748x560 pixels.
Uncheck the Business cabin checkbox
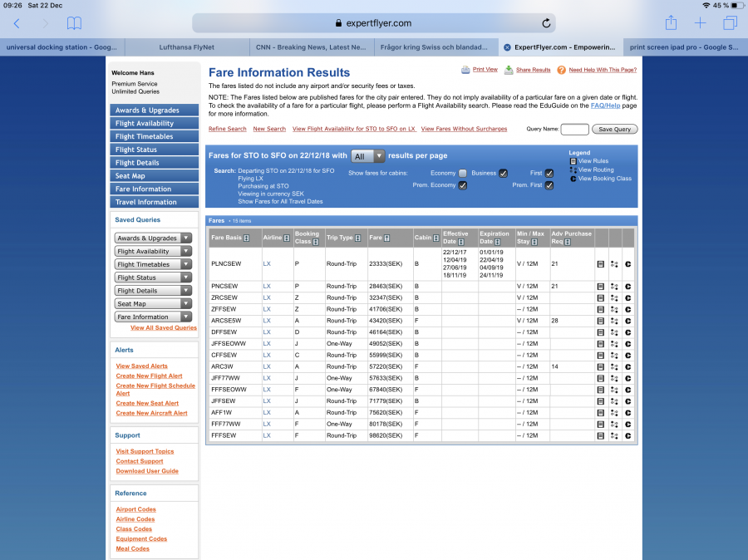(503, 173)
